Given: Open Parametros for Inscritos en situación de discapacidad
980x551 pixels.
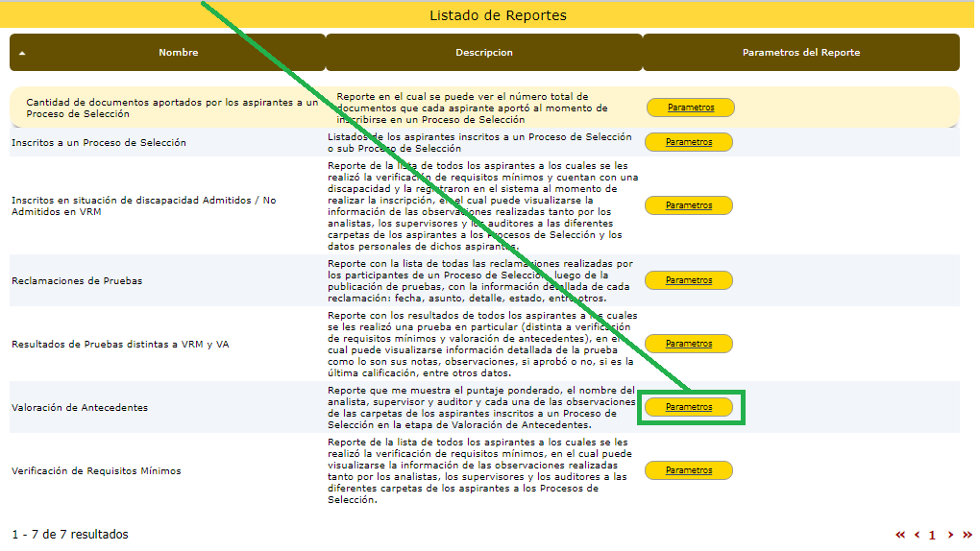Looking at the screenshot, I should pos(689,205).
